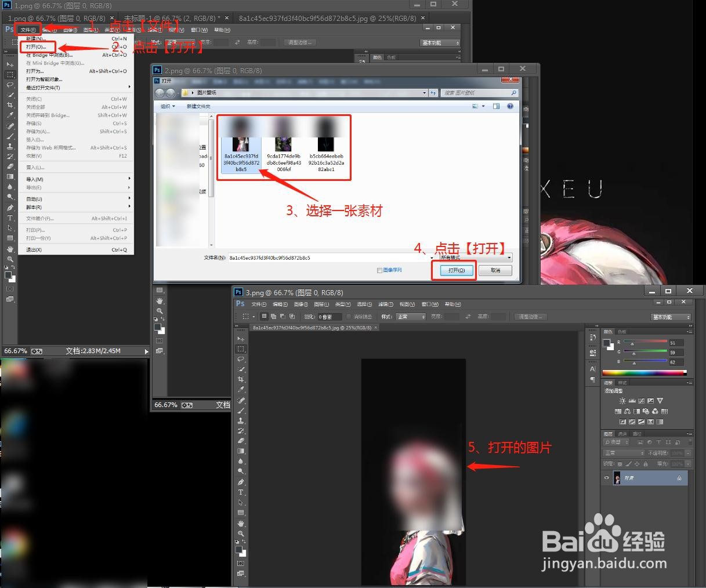The width and height of the screenshot is (706, 588).
Task: Choose Add to selection mode in 3.png
Action: pos(273,317)
